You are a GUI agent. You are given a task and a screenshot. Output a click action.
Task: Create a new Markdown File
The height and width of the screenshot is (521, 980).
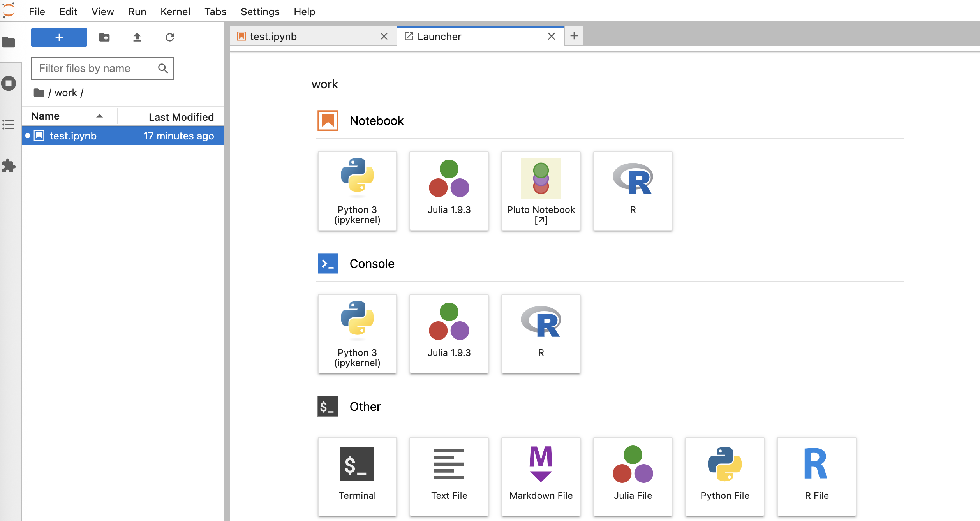541,476
